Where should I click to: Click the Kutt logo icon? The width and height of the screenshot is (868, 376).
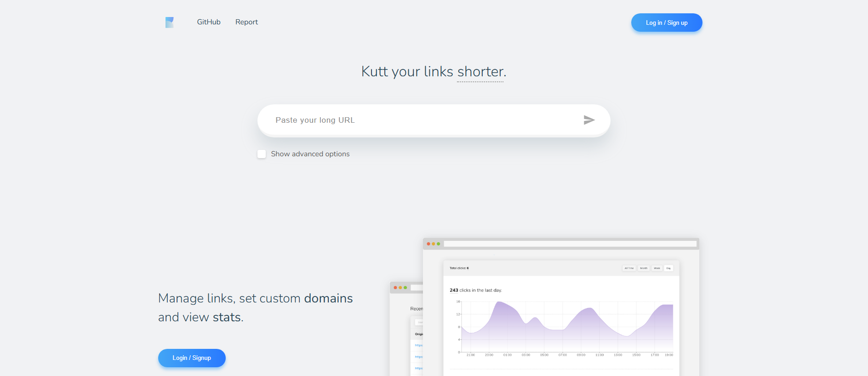(x=170, y=23)
